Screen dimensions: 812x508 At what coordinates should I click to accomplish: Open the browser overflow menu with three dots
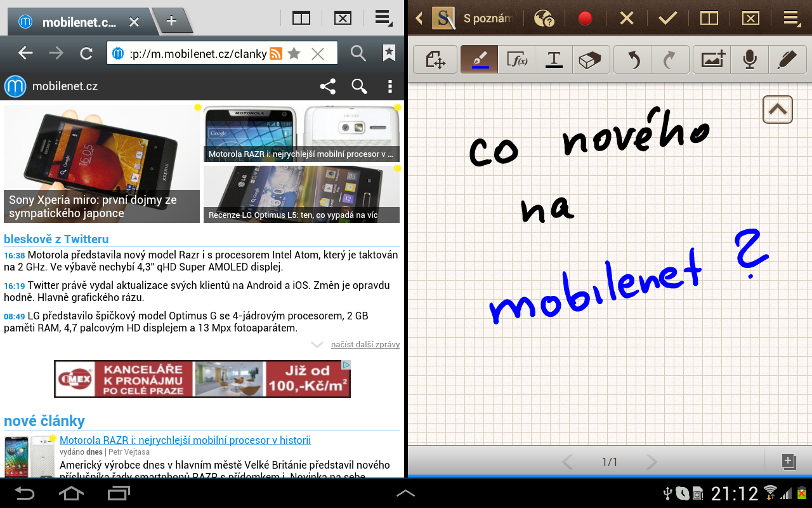pos(390,86)
